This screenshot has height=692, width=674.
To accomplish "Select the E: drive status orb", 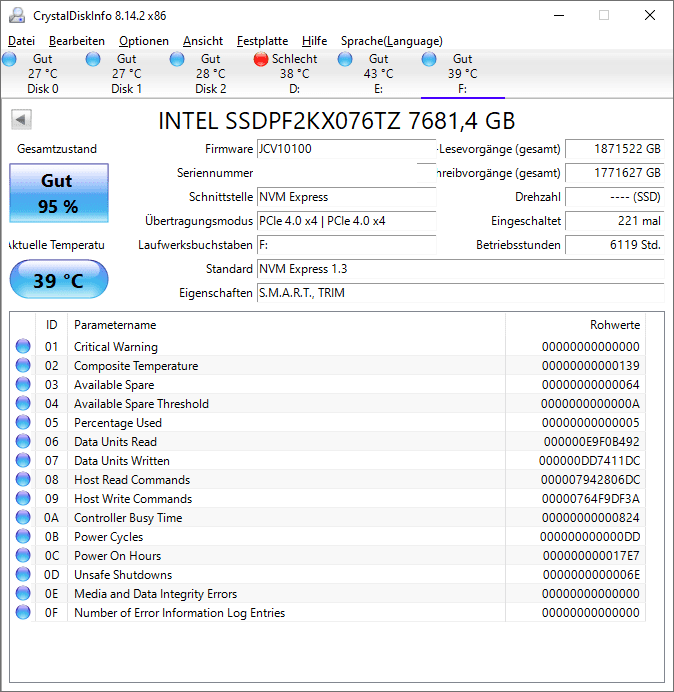I will coord(345,59).
